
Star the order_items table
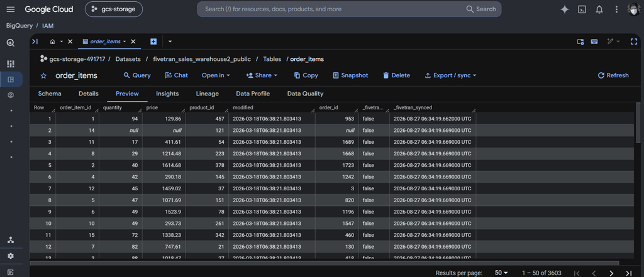(x=43, y=75)
